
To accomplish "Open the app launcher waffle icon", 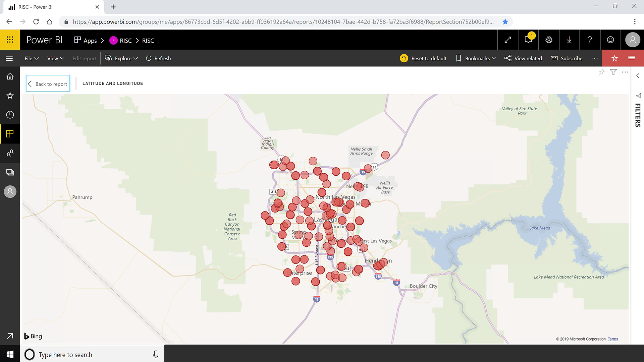I will [x=10, y=40].
